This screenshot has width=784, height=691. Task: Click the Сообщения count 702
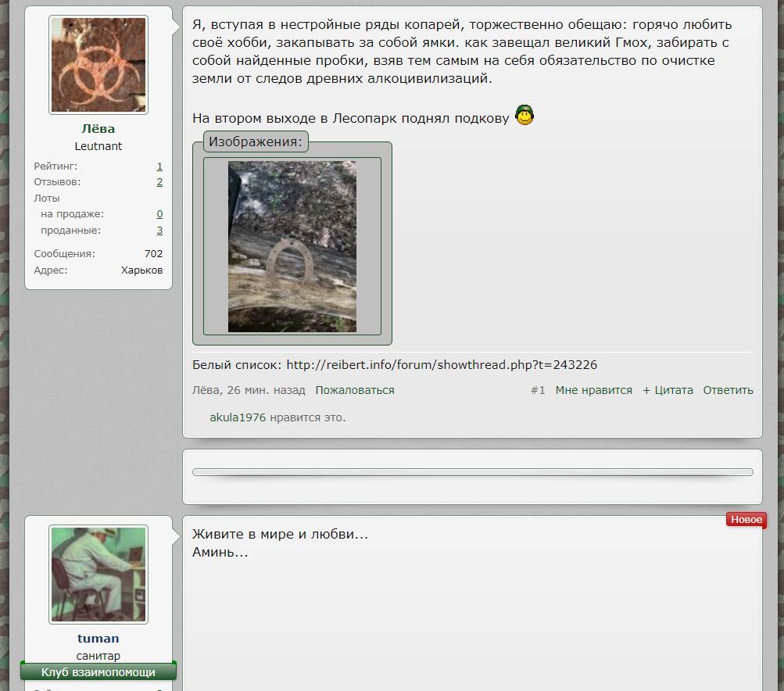(153, 253)
